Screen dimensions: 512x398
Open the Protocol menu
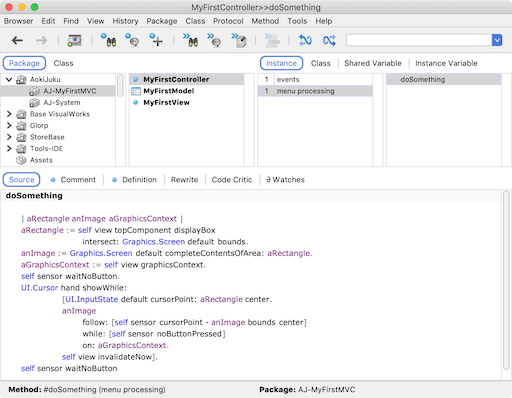(228, 21)
